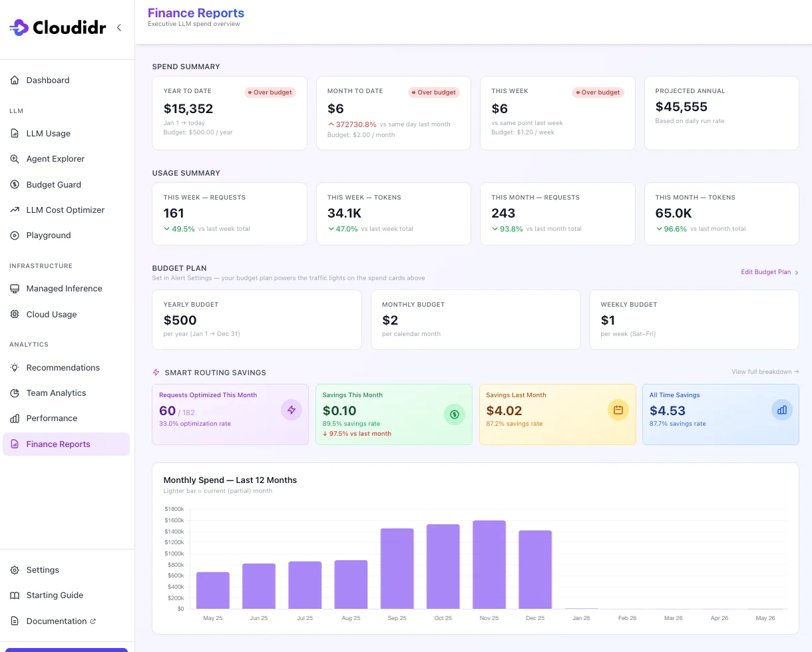Click the Year To Date $15,352 value
This screenshot has width=812, height=652.
(x=188, y=109)
